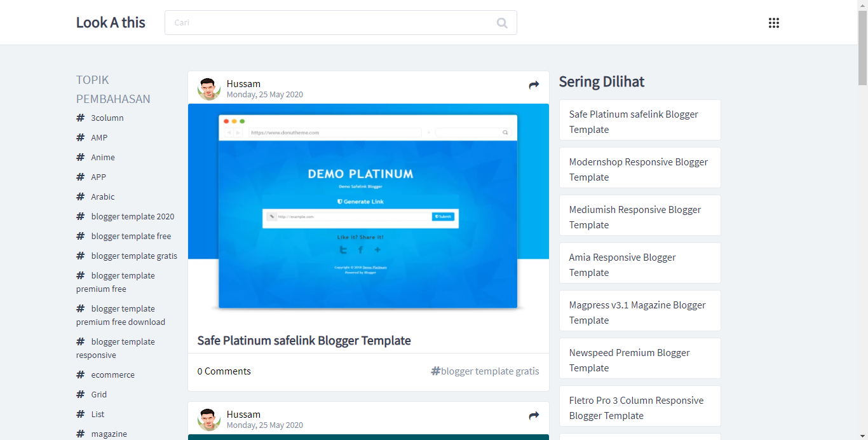Click Hussam author name on second post
The height and width of the screenshot is (440, 868).
coord(243,415)
